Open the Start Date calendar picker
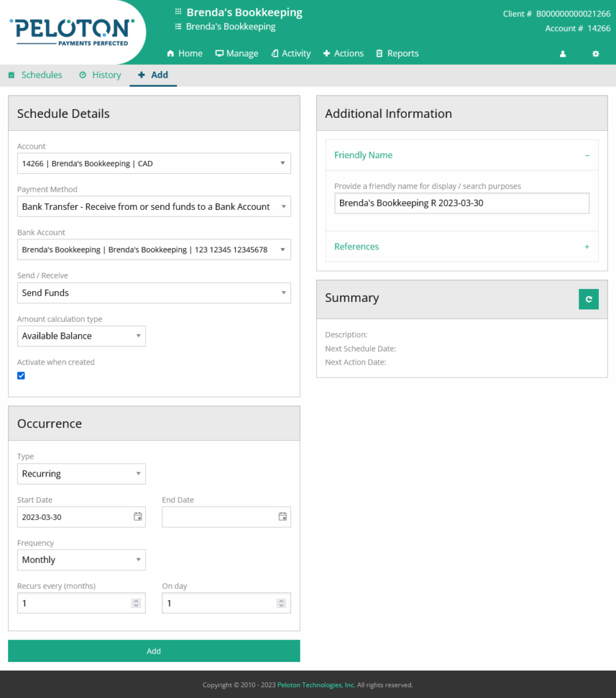 coord(138,517)
